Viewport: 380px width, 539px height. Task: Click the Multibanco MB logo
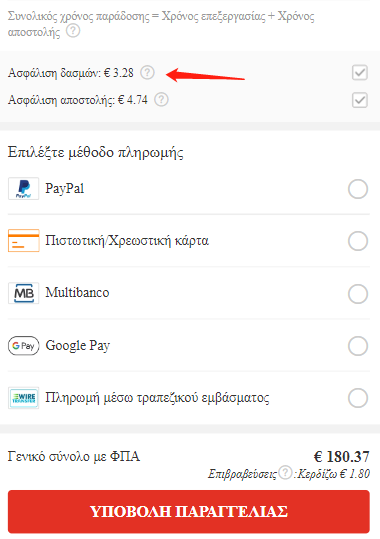point(23,293)
